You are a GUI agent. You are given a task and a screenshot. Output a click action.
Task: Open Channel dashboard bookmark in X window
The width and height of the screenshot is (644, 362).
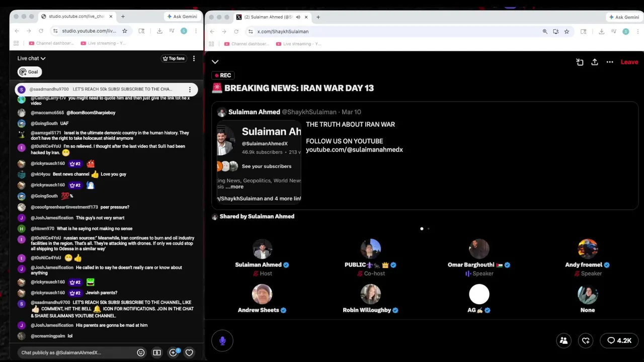(x=247, y=44)
